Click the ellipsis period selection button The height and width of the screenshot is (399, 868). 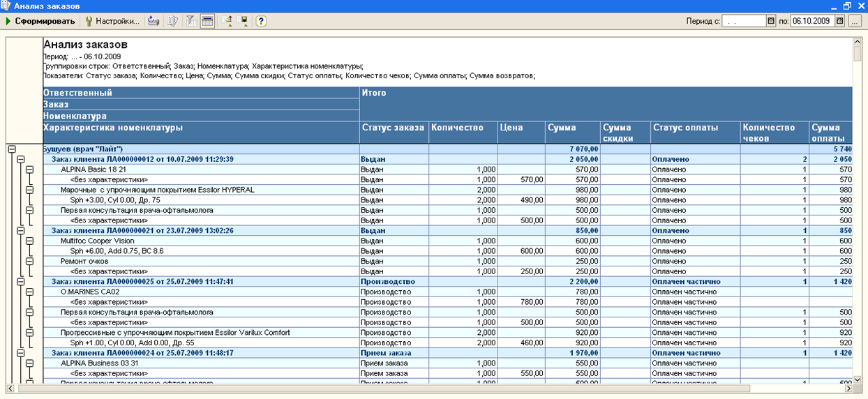855,21
